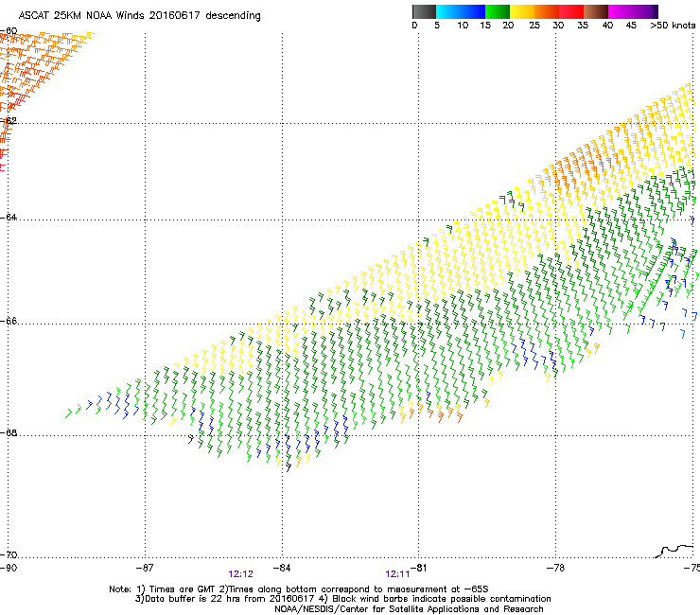This screenshot has width=700, height=615.
Task: Click the legend label '25' under the color bar
Action: pos(534,26)
